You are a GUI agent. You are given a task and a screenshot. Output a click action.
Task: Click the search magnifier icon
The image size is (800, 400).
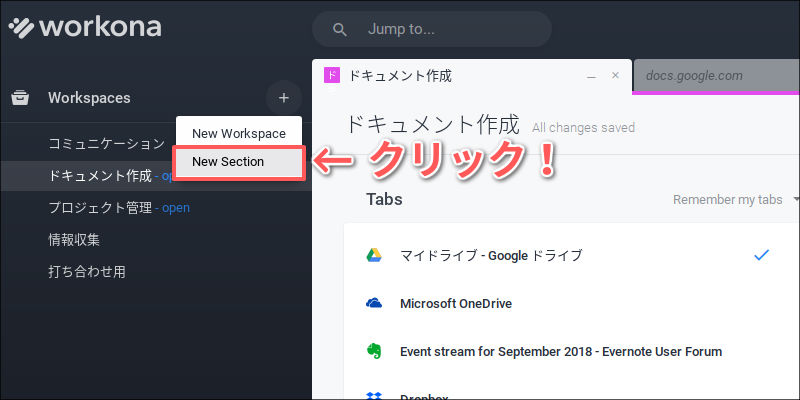click(340, 29)
